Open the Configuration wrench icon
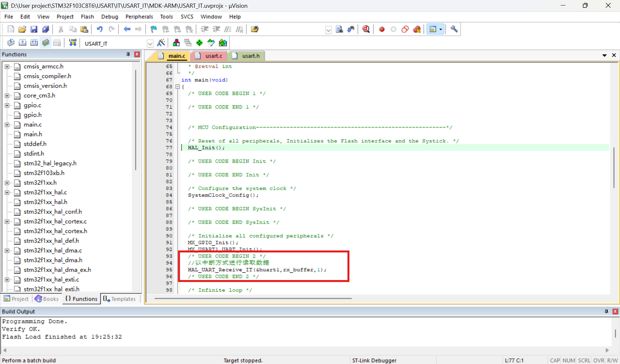Viewport: 620px width, 364px height. click(x=454, y=29)
